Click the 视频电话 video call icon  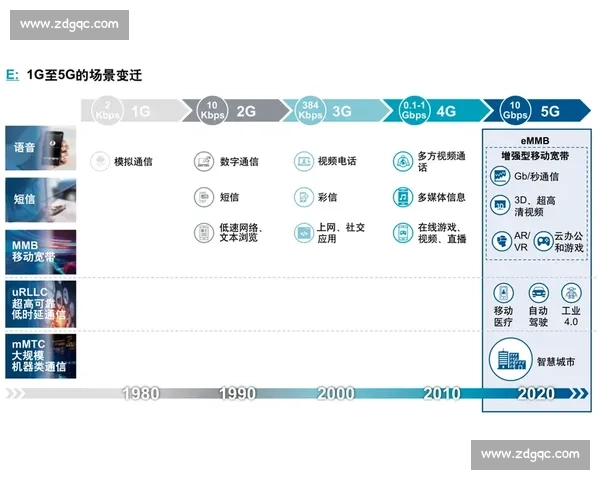coord(304,161)
